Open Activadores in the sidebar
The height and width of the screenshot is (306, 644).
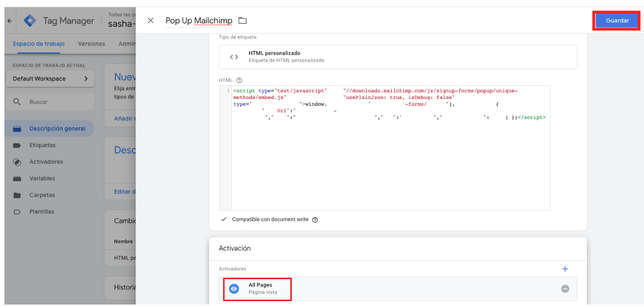(x=46, y=162)
